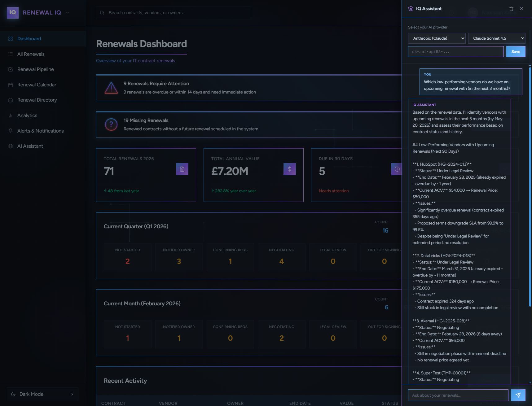
Task: Go to Dashboard menu item
Action: [43, 39]
